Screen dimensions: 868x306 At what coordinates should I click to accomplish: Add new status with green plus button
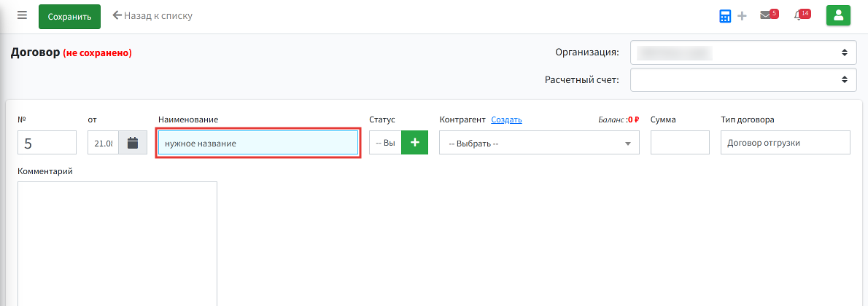click(x=414, y=143)
